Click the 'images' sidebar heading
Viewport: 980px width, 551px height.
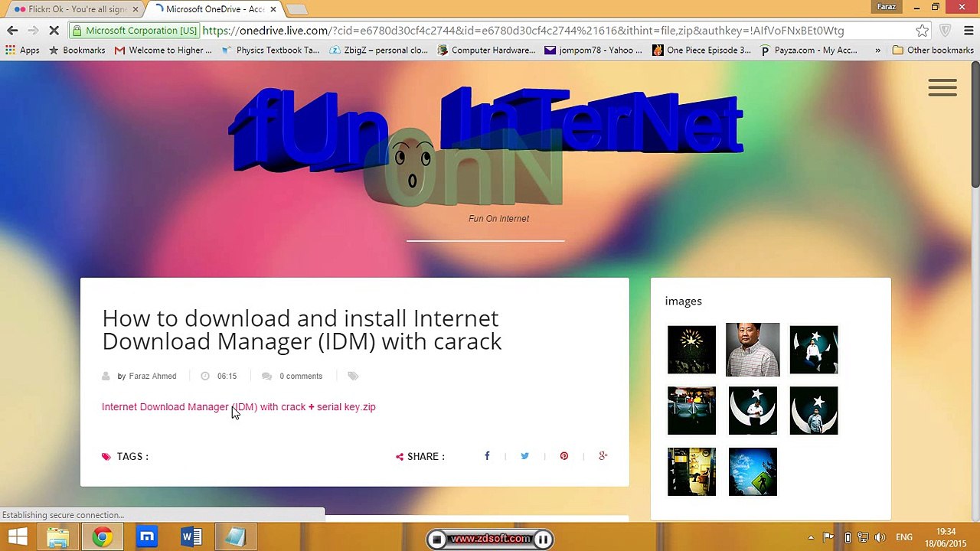(683, 301)
